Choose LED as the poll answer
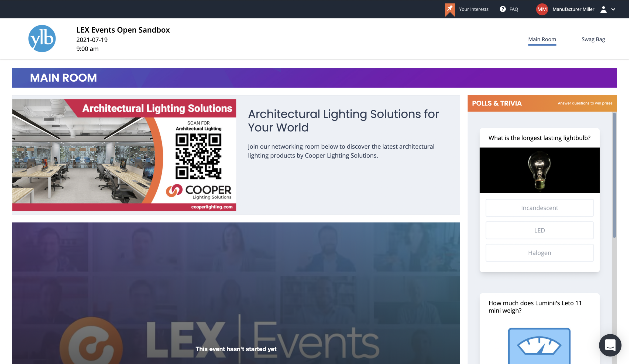The height and width of the screenshot is (364, 629). point(539,230)
